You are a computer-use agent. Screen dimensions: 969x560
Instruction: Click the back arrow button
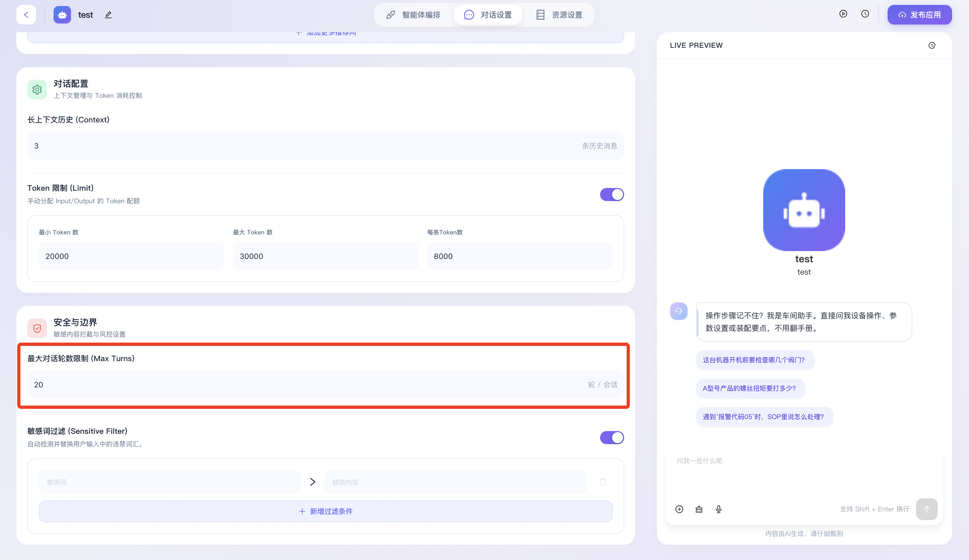click(26, 15)
